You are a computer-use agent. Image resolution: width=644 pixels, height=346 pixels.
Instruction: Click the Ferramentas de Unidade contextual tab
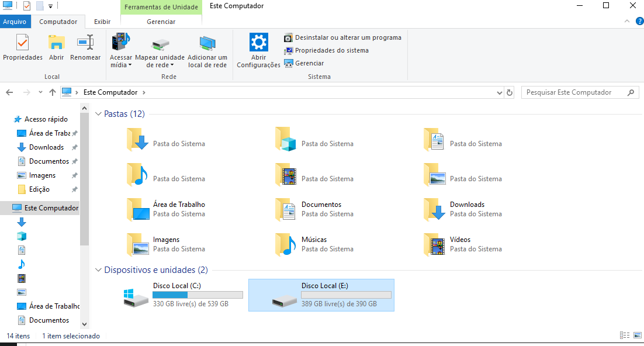[161, 7]
